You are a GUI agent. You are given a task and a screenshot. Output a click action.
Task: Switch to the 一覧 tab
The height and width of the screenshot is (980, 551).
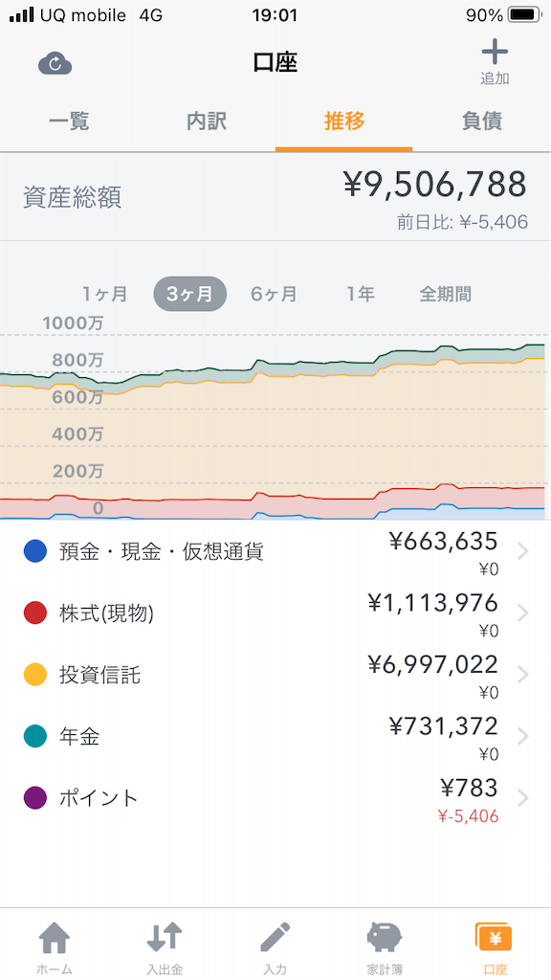[69, 122]
